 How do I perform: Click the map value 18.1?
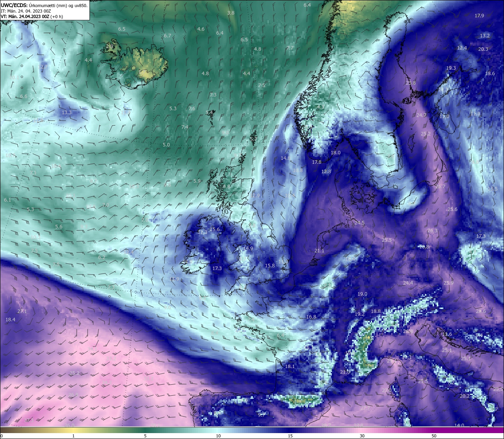click(290, 367)
